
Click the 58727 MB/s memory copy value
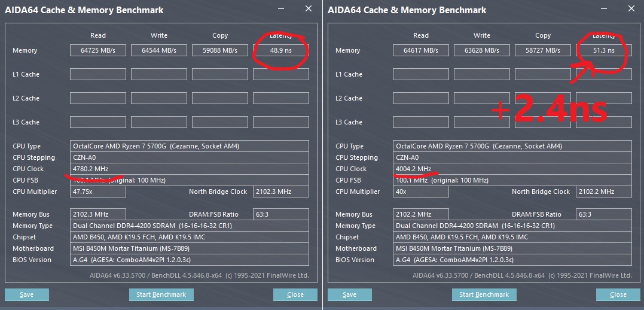point(543,51)
